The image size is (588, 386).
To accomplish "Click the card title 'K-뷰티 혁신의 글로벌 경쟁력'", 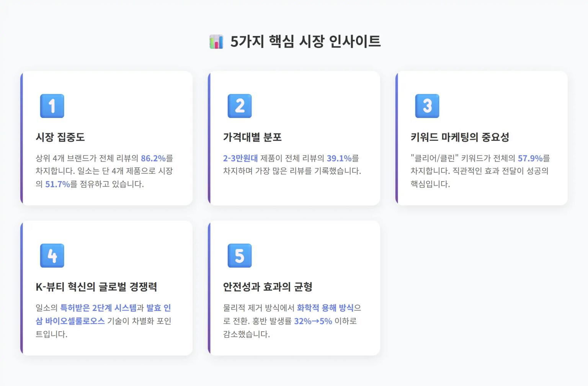I will click(x=96, y=287).
